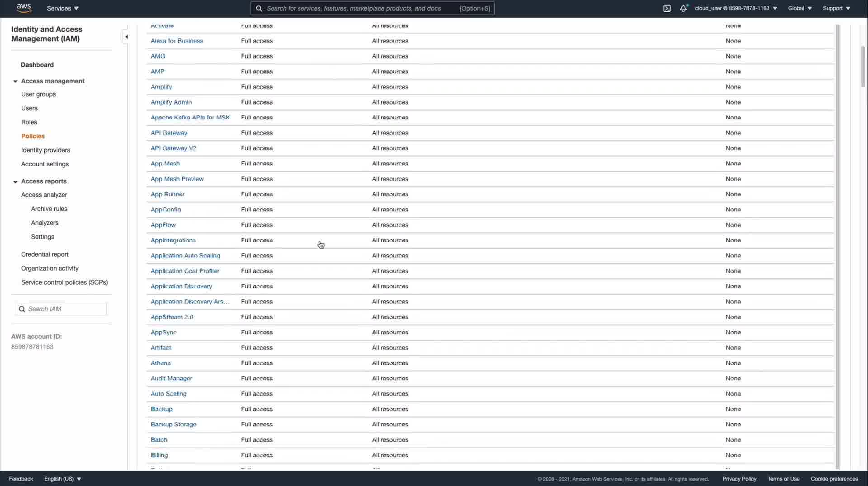
Task: Open the AppStream 2.0 service link
Action: point(172,317)
